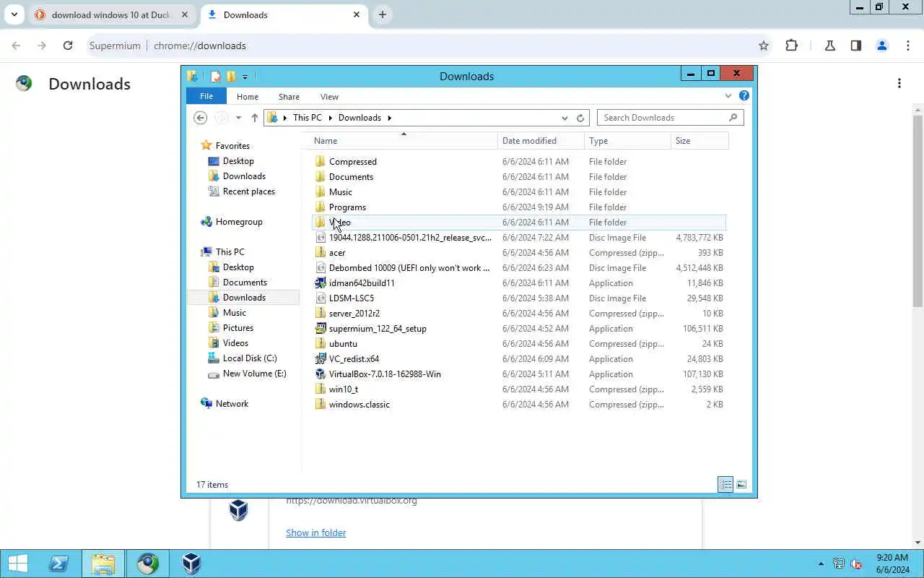
Task: Open the recent locations dropdown arrow
Action: (238, 118)
